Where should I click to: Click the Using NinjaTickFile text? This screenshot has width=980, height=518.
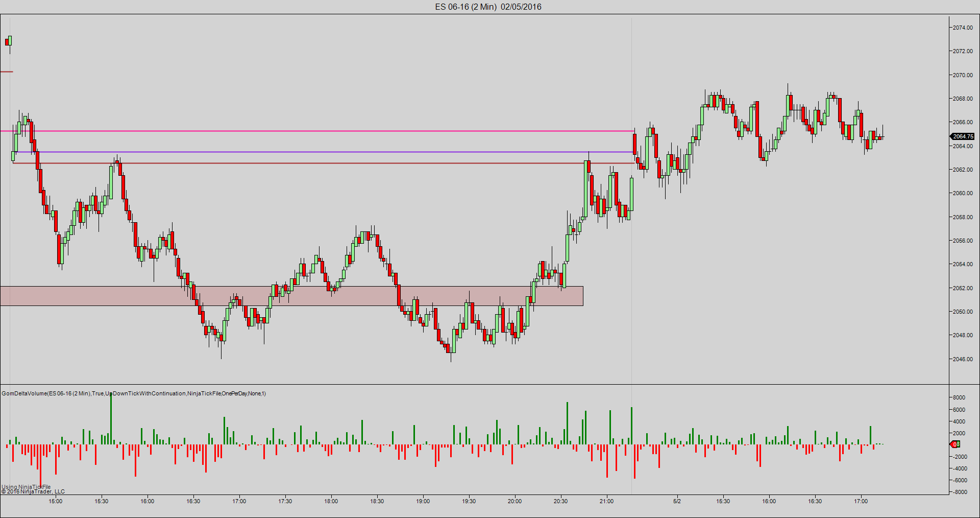[x=27, y=487]
